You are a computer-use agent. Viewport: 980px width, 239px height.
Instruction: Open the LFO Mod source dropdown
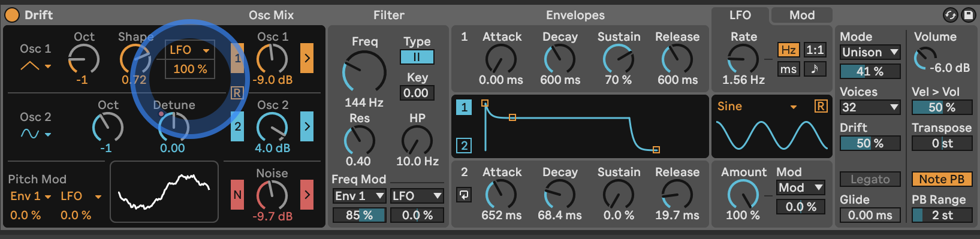(x=801, y=187)
